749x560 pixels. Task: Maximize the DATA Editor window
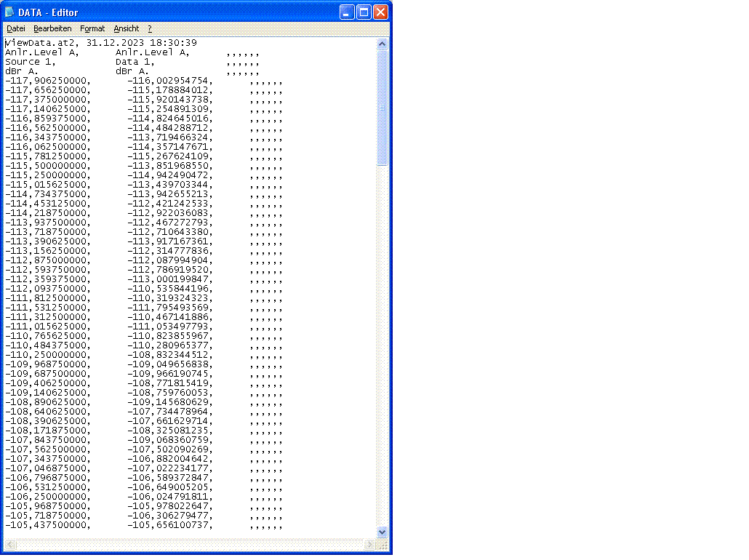coord(364,12)
